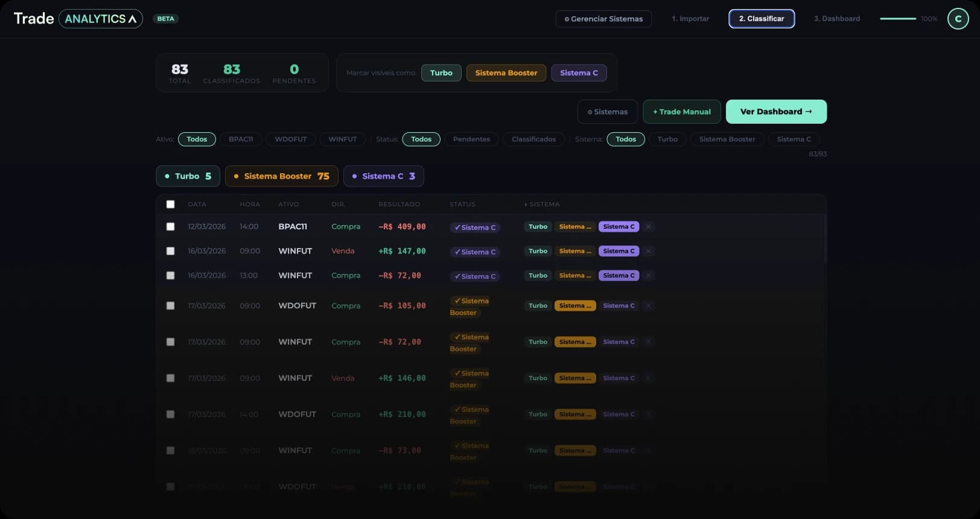The height and width of the screenshot is (519, 980).
Task: Sort by the RESULTADO column header
Action: point(399,205)
